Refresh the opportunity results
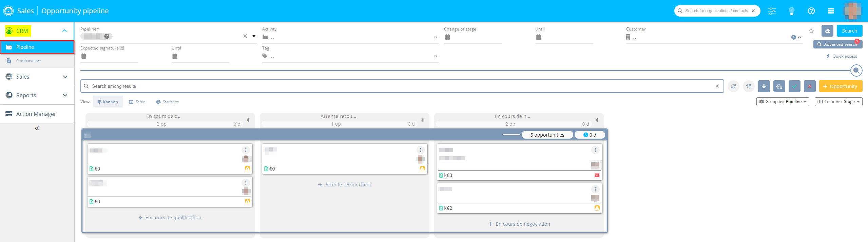 tap(733, 86)
